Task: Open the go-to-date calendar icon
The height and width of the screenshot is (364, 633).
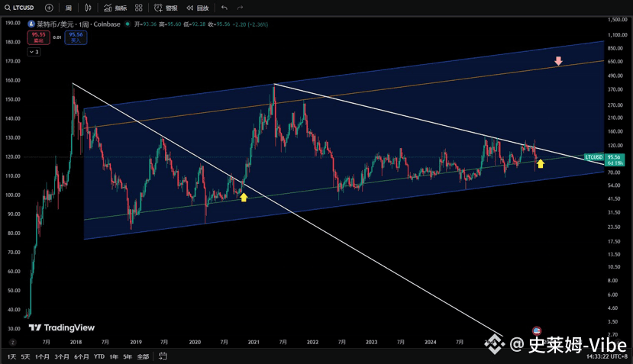Action: coord(163,356)
